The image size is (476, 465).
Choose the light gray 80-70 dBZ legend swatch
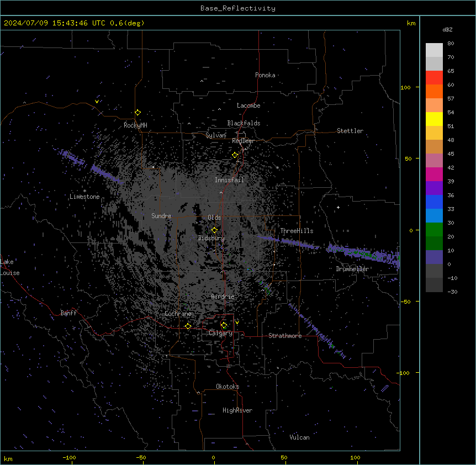point(434,50)
